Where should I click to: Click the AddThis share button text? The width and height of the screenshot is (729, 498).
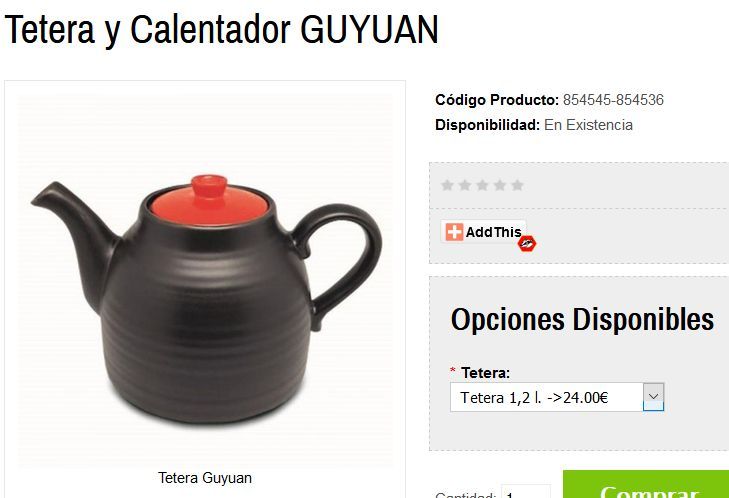pyautogui.click(x=493, y=232)
